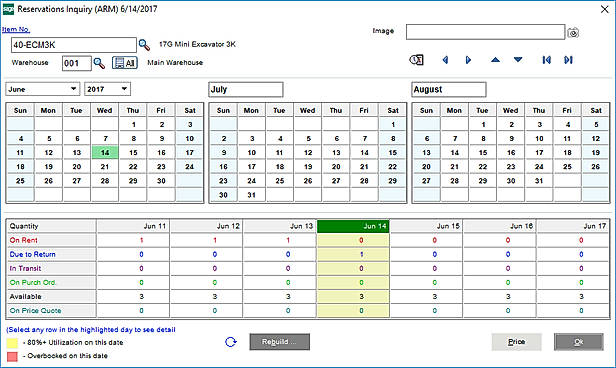This screenshot has width=616, height=368.
Task: Click the Price button
Action: click(x=516, y=342)
